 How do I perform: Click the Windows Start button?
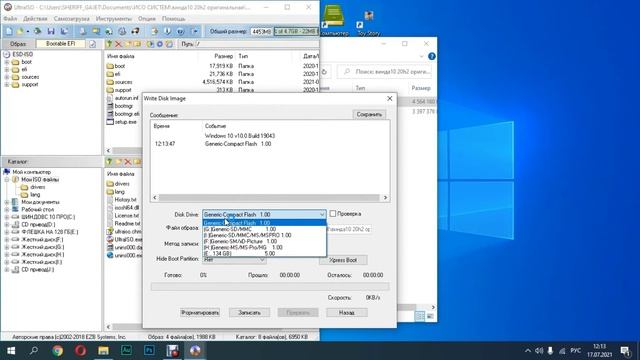tap(11, 351)
